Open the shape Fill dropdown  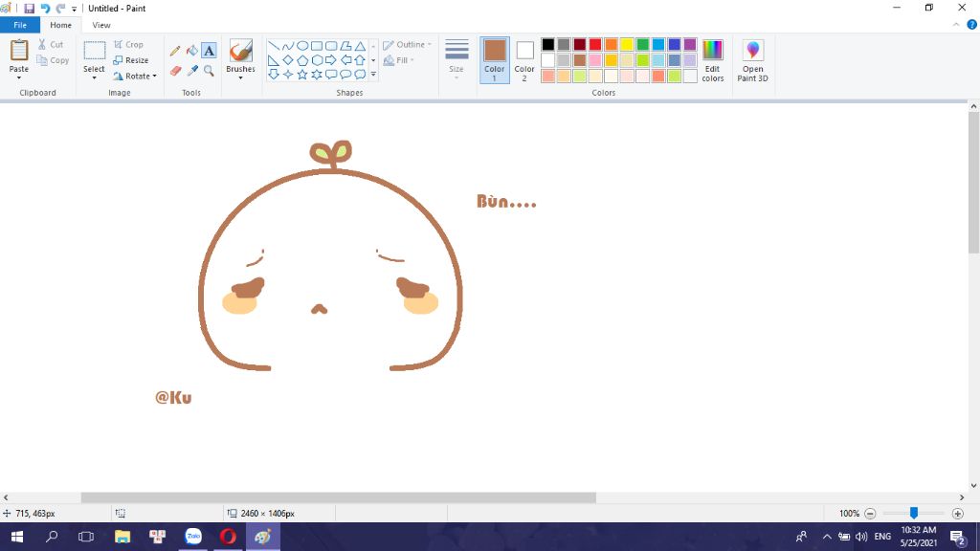[x=398, y=60]
